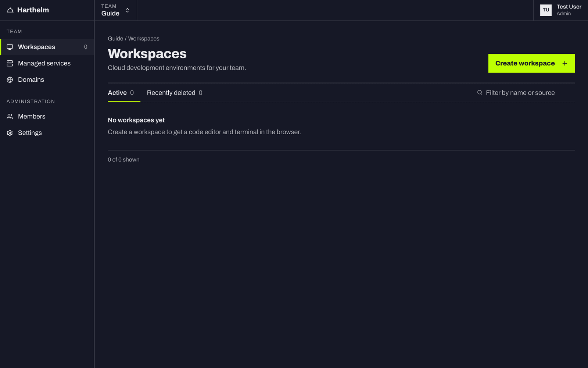Open Settings in the sidebar
This screenshot has height=368, width=588.
47,133
